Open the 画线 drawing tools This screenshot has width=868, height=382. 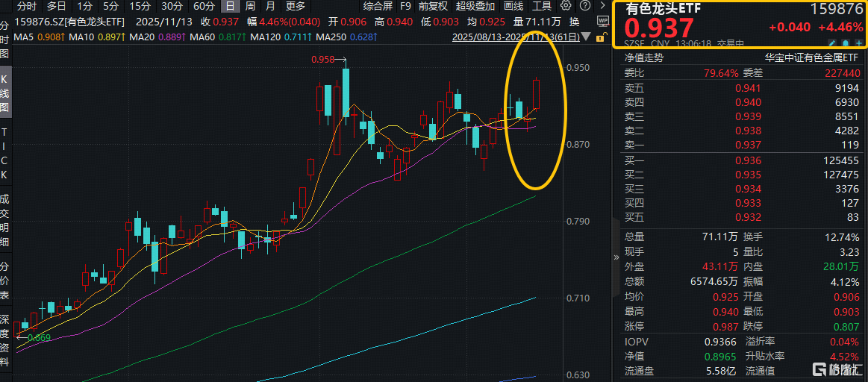513,6
